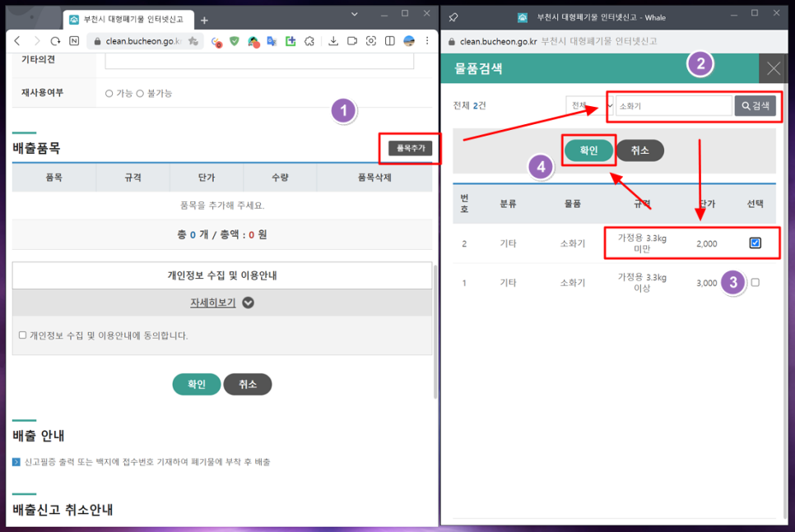
Task: Select 불가능 for 재사용여부
Action: (x=140, y=94)
